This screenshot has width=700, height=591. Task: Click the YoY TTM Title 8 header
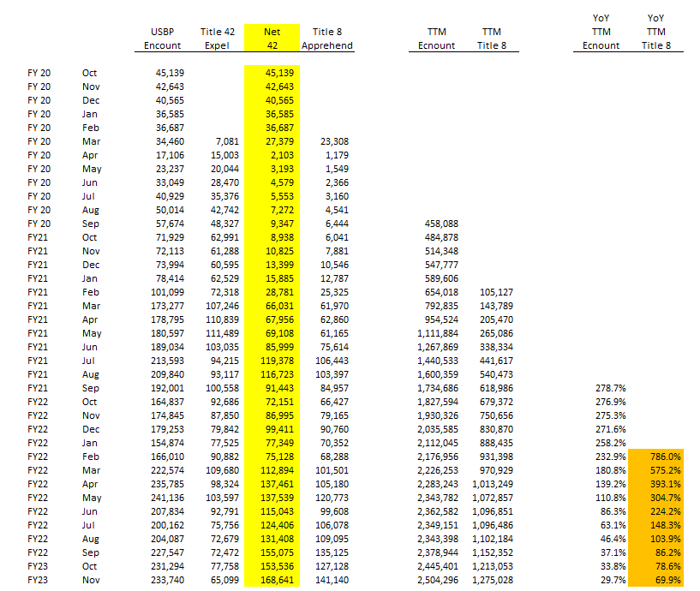pos(655,32)
